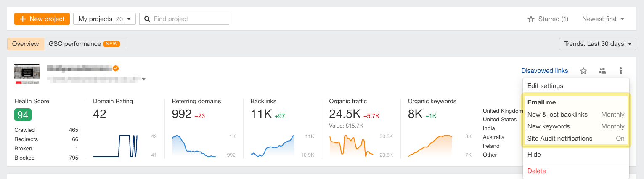Screen dimensions: 644x179
Task: Change New & lost backlinks email frequency
Action: coord(612,115)
